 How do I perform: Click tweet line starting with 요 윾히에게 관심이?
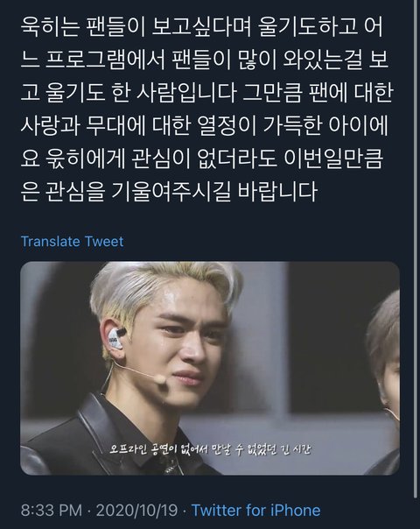click(202, 159)
